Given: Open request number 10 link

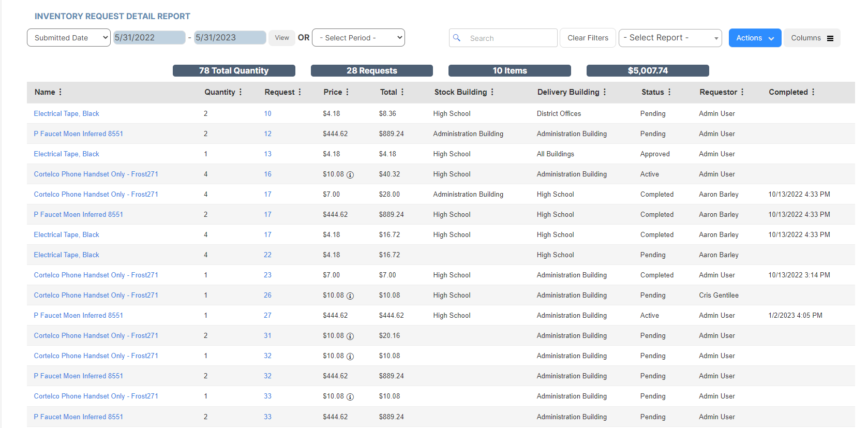Looking at the screenshot, I should click(267, 113).
